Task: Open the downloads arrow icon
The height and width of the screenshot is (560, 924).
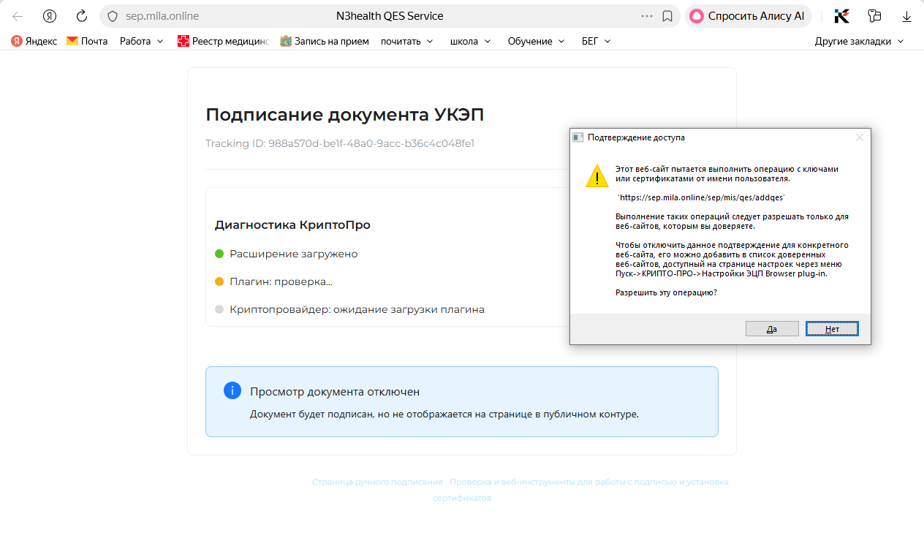Action: 907,16
